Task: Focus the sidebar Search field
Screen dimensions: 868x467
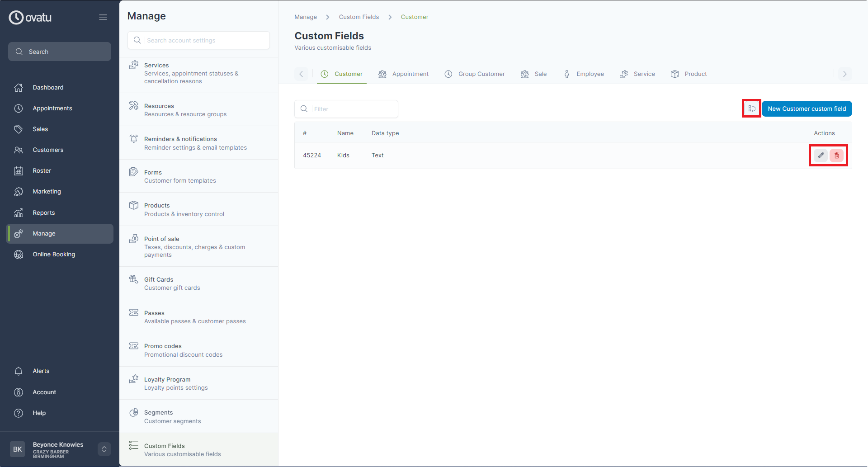Action: 60,52
